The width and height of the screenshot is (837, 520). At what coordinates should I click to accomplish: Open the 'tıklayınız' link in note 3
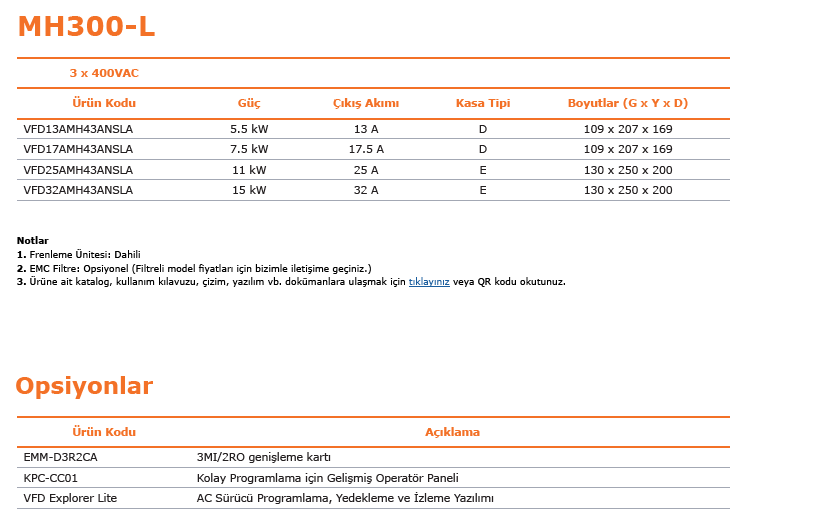(429, 282)
